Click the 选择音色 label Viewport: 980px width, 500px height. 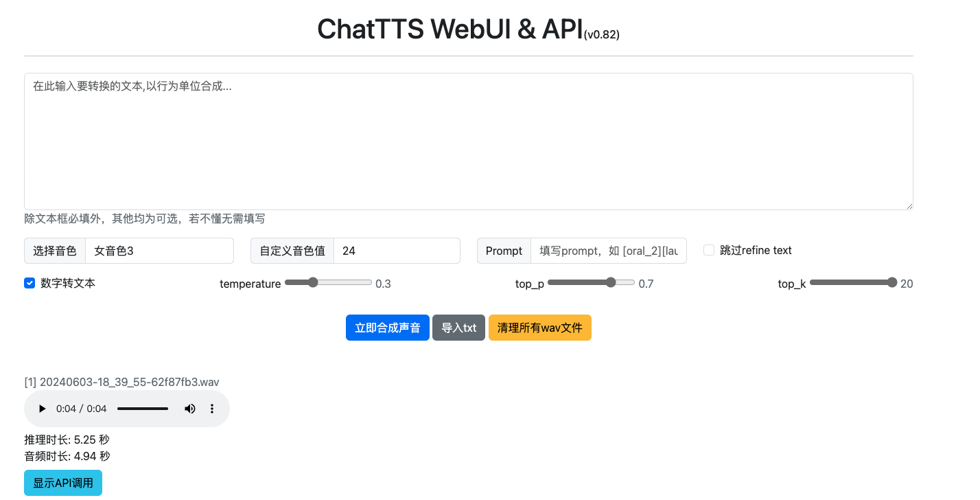coord(55,251)
